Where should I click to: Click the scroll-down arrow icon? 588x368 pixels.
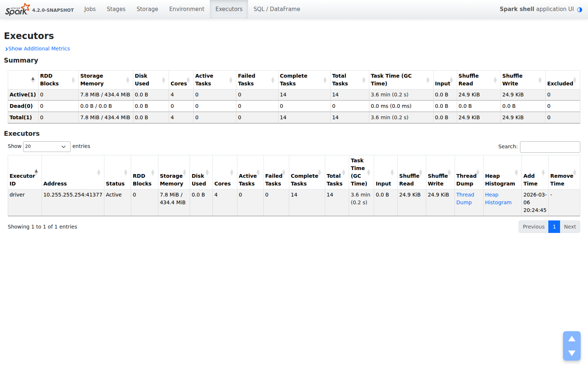click(x=571, y=353)
